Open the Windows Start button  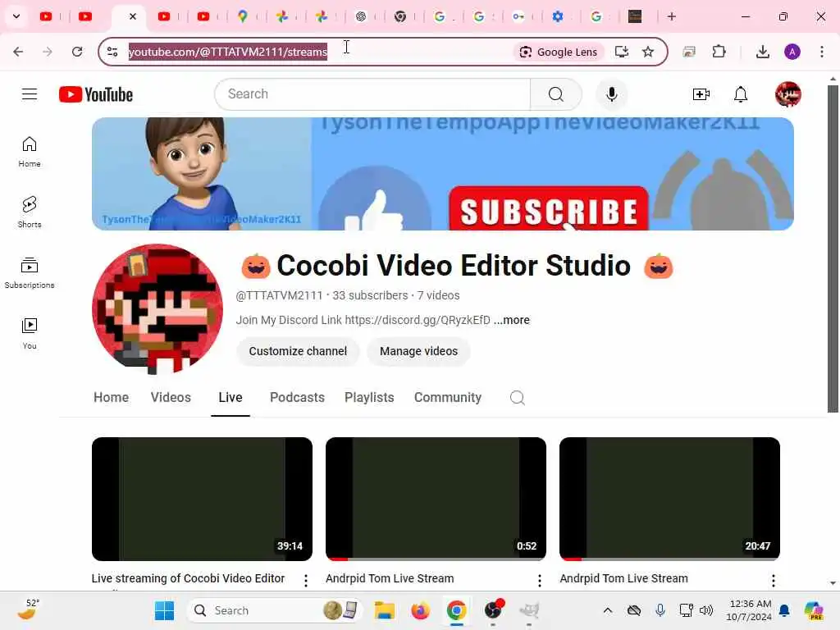coord(164,610)
